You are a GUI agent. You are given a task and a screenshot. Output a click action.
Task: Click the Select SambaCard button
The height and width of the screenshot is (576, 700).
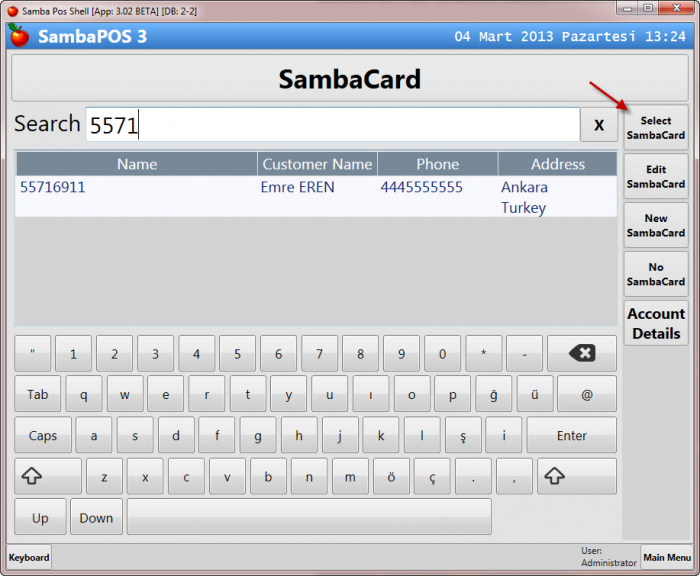tap(655, 128)
